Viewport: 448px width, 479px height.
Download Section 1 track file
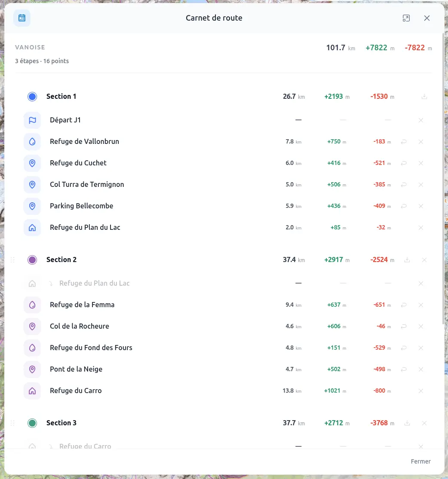[424, 97]
